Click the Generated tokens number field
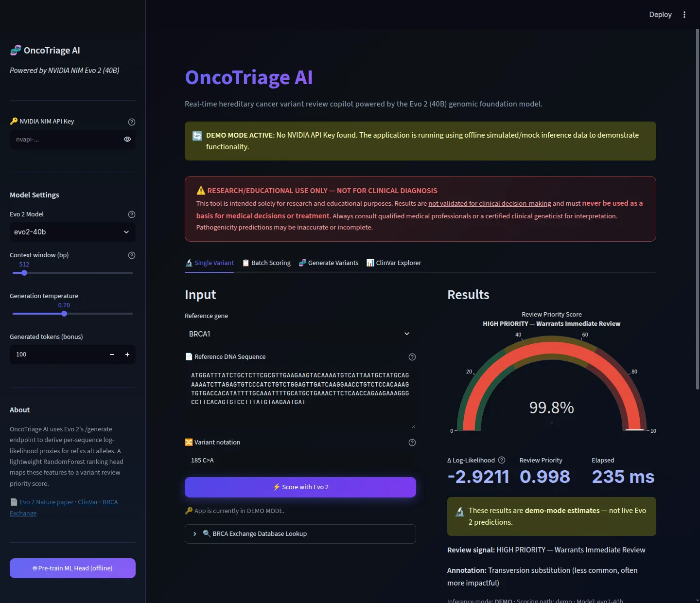Image resolution: width=700 pixels, height=603 pixels. pyautogui.click(x=57, y=355)
